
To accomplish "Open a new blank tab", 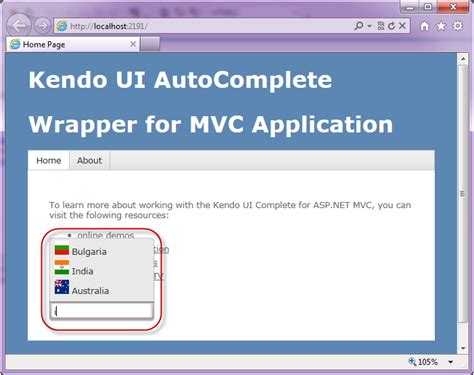I will click(x=150, y=44).
